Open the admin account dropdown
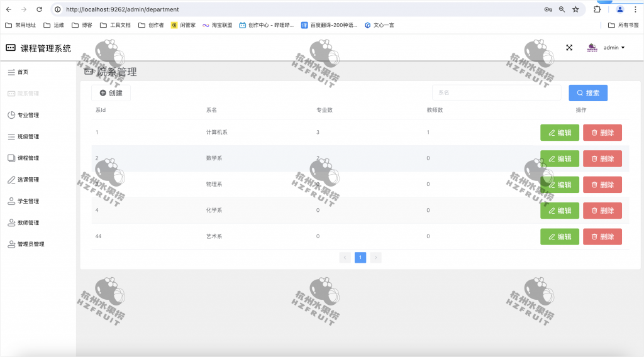This screenshot has width=644, height=357. [x=614, y=48]
